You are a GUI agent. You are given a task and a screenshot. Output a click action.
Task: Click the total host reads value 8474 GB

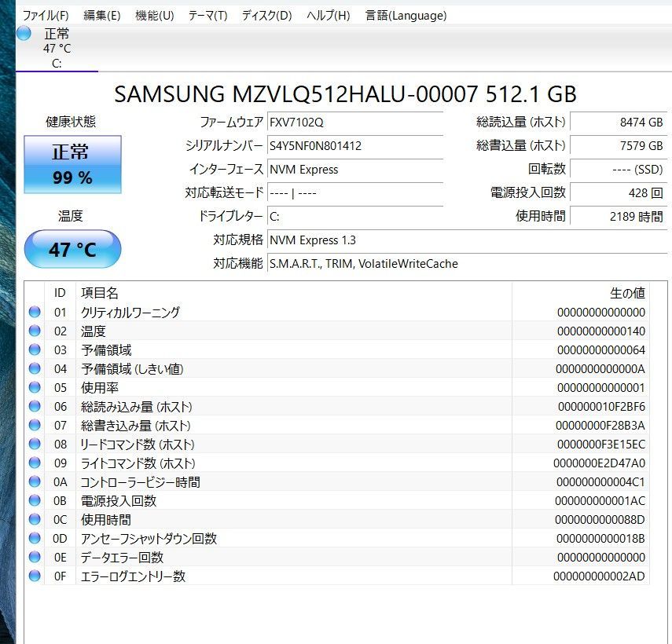(619, 123)
